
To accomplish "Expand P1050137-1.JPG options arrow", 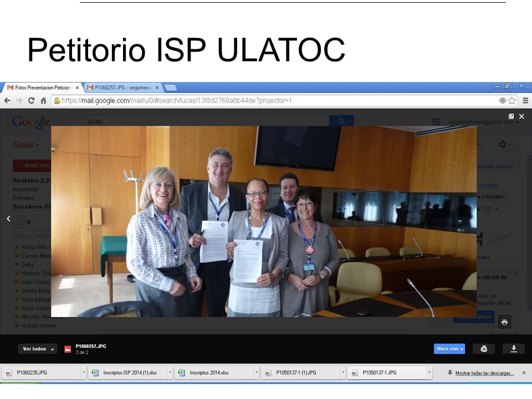I will [429, 372].
